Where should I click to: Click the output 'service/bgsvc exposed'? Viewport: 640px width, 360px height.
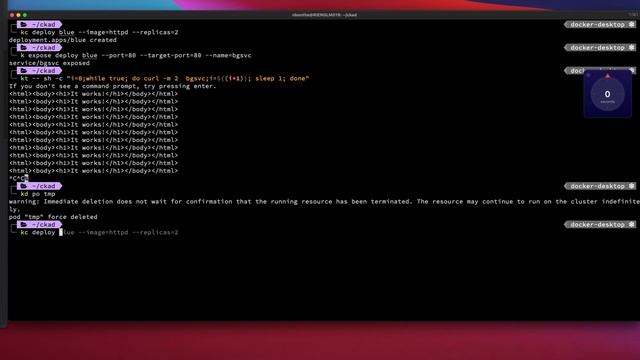[x=49, y=63]
